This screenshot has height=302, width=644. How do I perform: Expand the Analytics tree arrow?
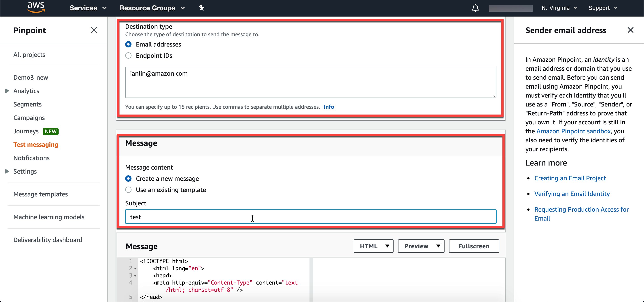(x=7, y=91)
